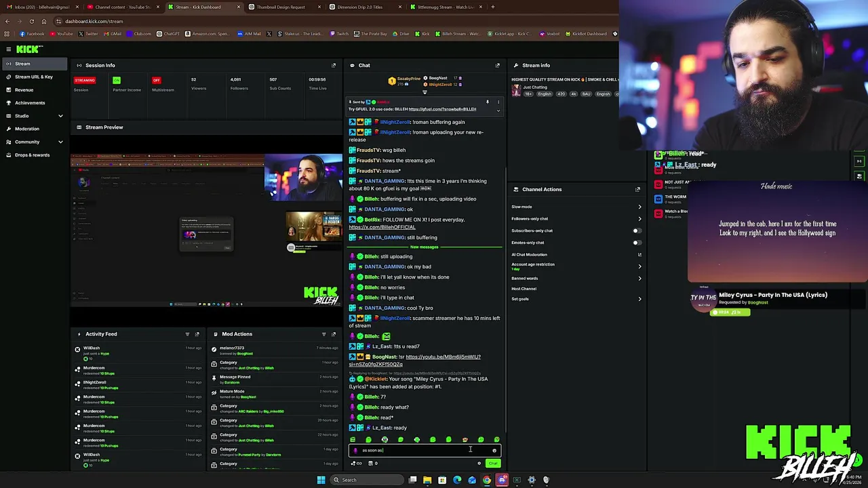Image resolution: width=868 pixels, height=488 pixels.
Task: Reload the browser page
Action: click(x=31, y=21)
